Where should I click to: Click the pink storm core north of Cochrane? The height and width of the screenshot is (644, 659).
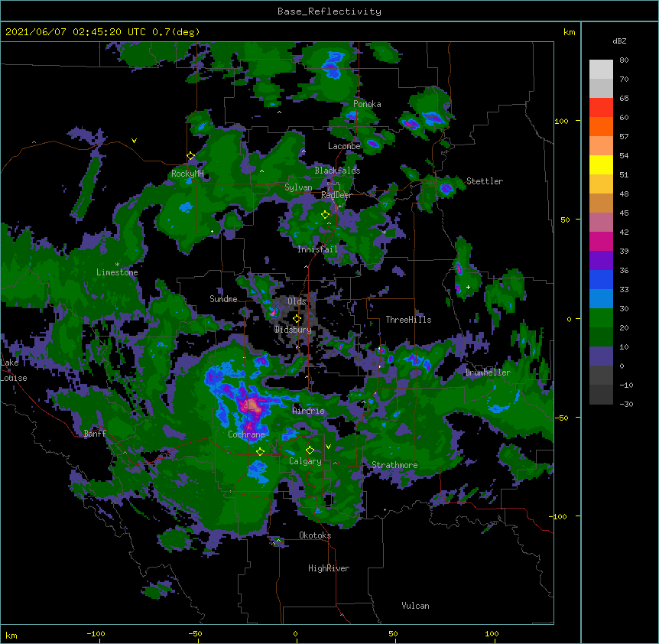click(x=252, y=405)
